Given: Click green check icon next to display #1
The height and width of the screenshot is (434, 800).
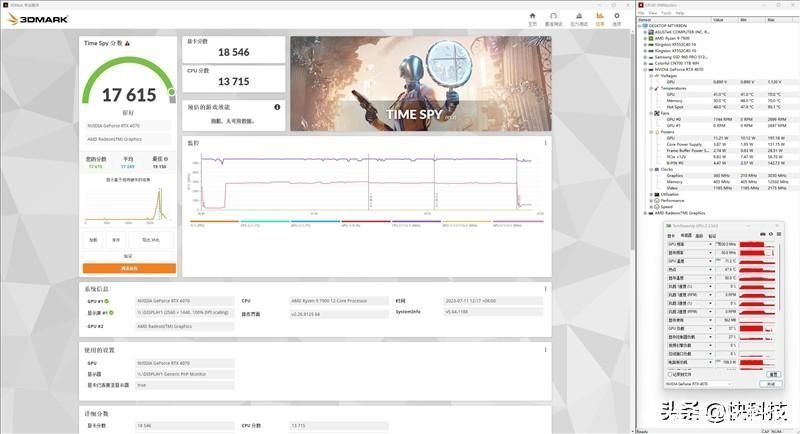Looking at the screenshot, I should point(111,313).
